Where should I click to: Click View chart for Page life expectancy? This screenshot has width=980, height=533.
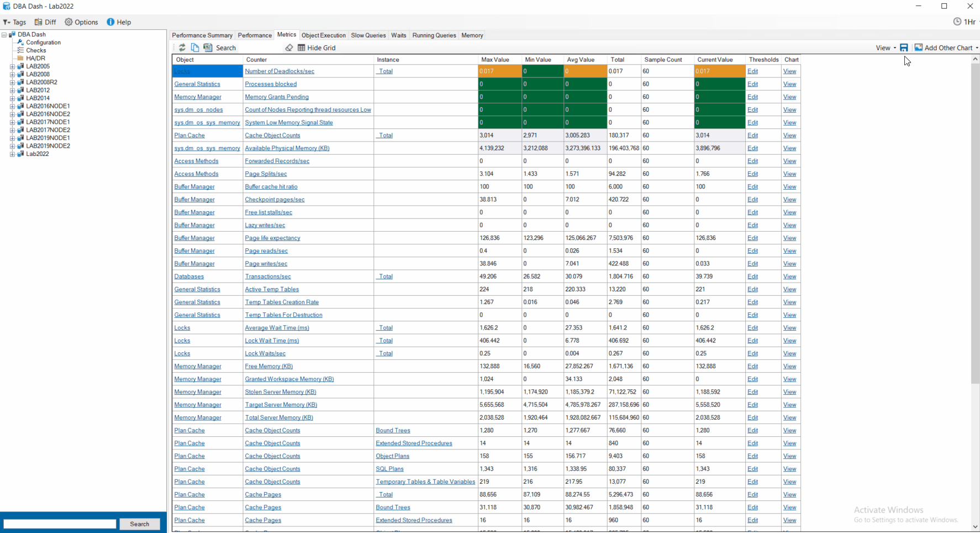(x=790, y=238)
